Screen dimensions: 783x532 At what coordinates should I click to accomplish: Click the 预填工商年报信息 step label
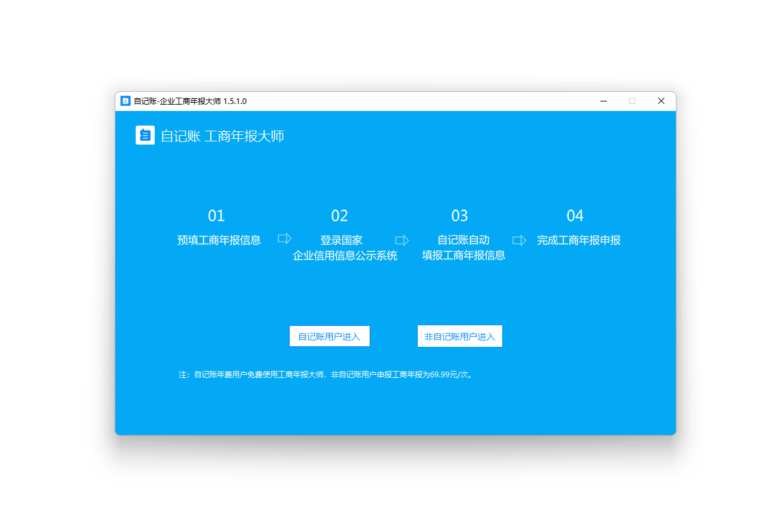pyautogui.click(x=219, y=240)
